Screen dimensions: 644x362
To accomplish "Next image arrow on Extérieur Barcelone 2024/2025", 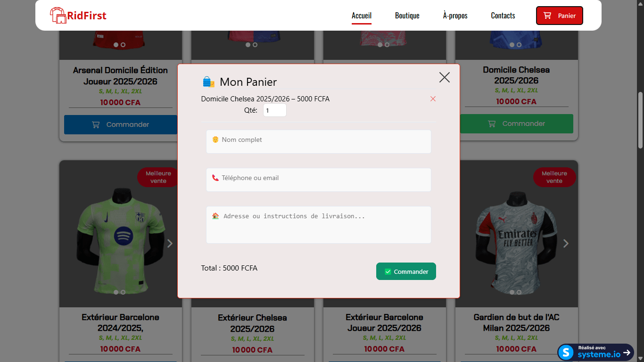I will [170, 243].
